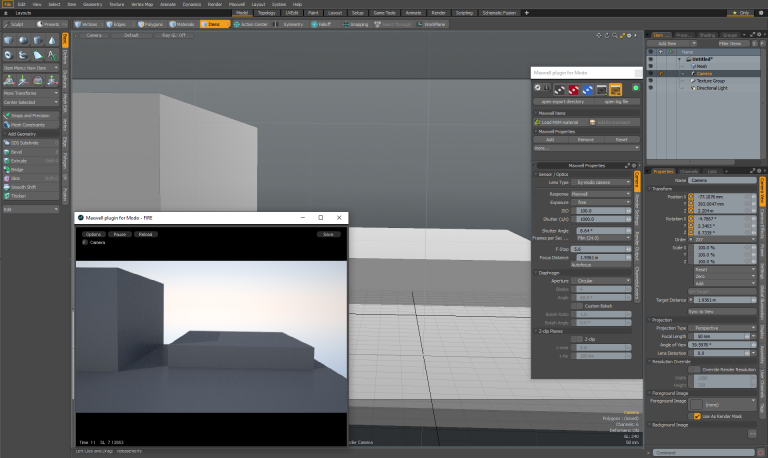Screen dimensions: 768x458
Task: Toggle visibility of Mesh item
Action: coord(650,66)
